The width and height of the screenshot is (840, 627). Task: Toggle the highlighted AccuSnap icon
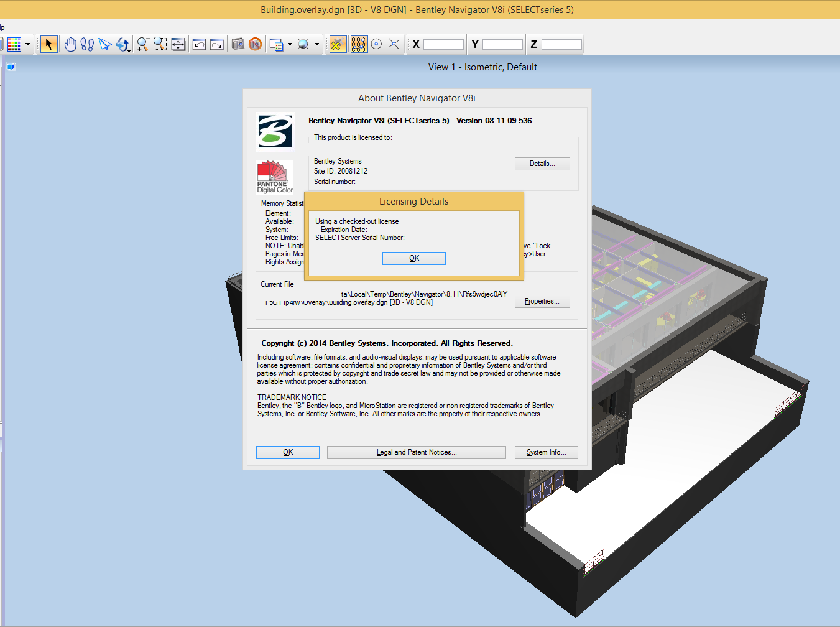coord(338,44)
